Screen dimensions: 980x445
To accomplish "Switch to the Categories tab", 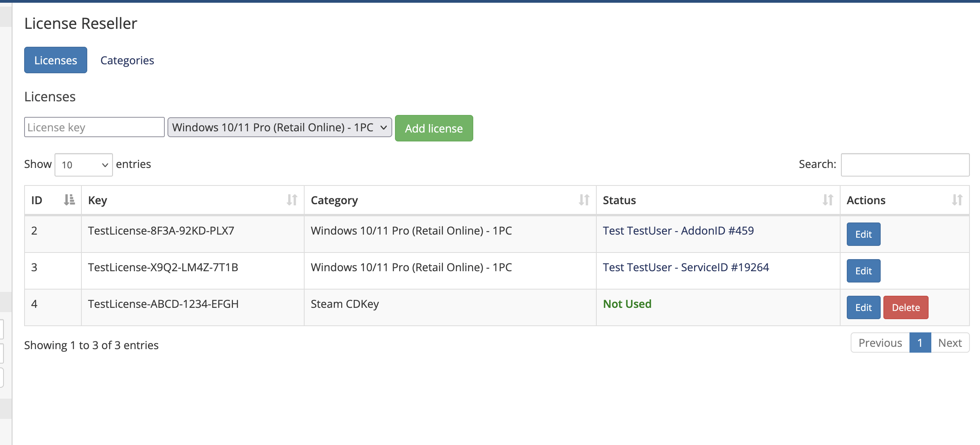I will coord(127,60).
